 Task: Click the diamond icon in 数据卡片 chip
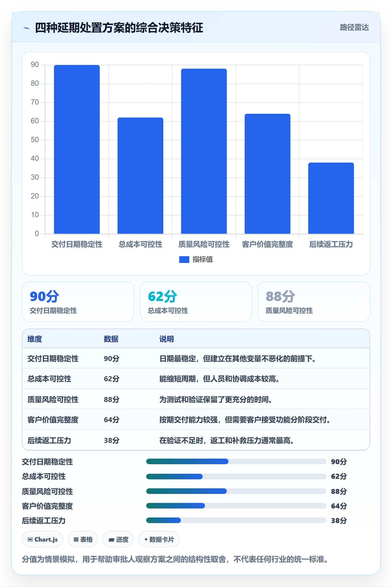(146, 539)
